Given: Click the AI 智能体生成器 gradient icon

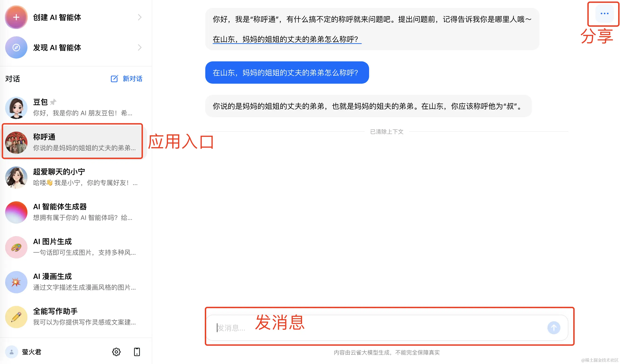Looking at the screenshot, I should click(16, 212).
